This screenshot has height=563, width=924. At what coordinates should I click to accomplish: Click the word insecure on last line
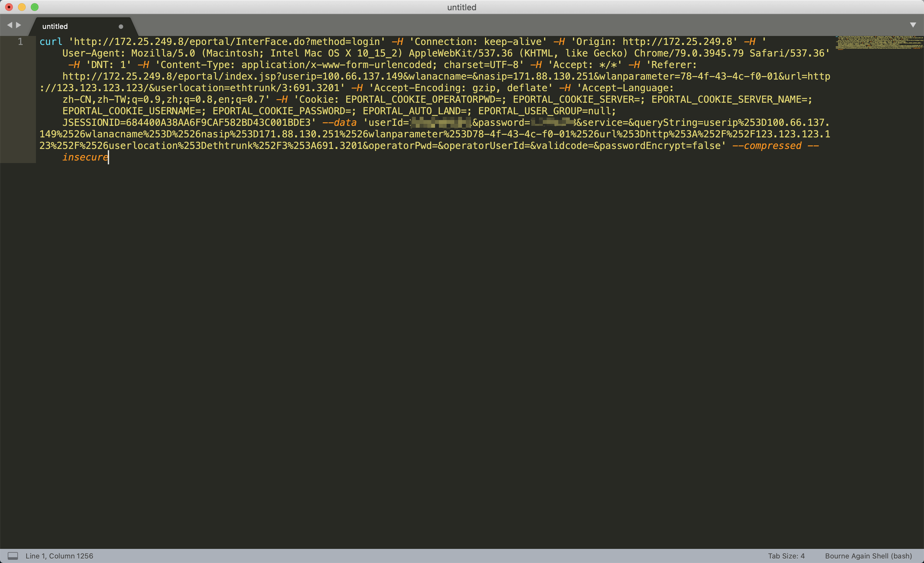[85, 157]
